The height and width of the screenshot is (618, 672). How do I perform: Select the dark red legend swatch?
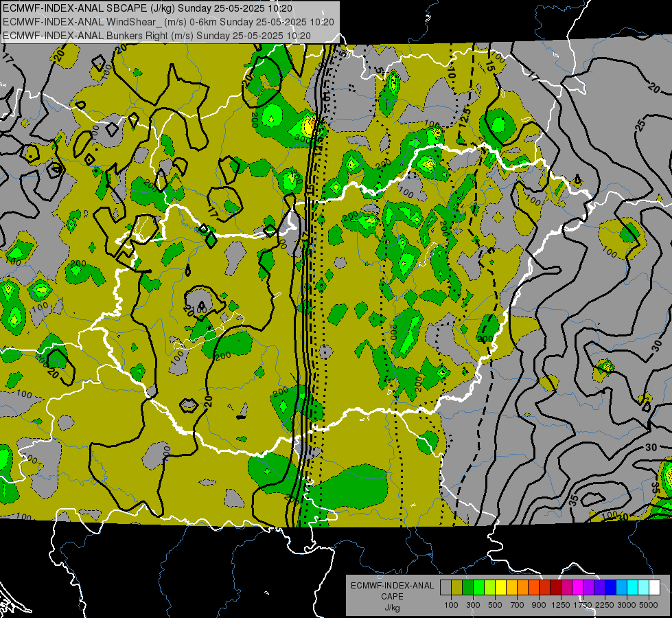(x=555, y=587)
